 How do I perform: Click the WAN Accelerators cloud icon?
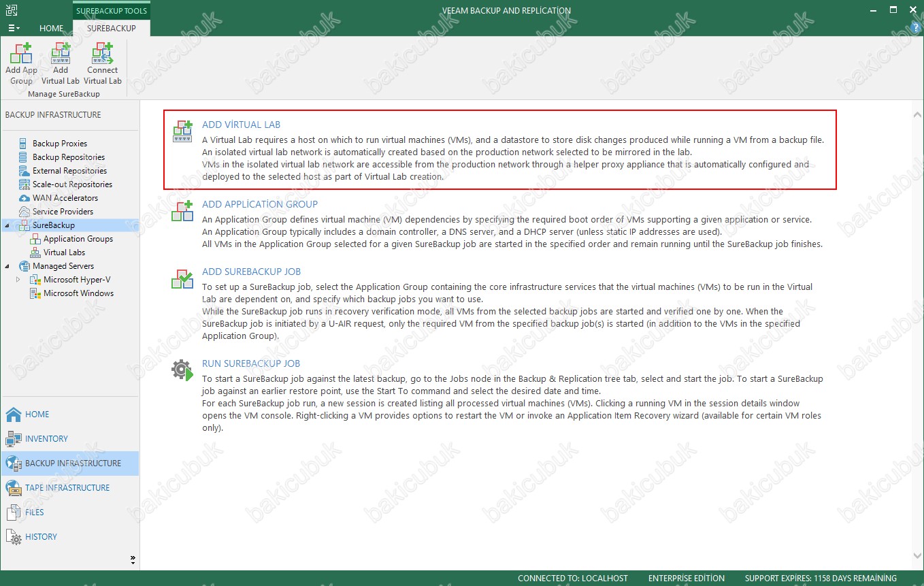[25, 198]
